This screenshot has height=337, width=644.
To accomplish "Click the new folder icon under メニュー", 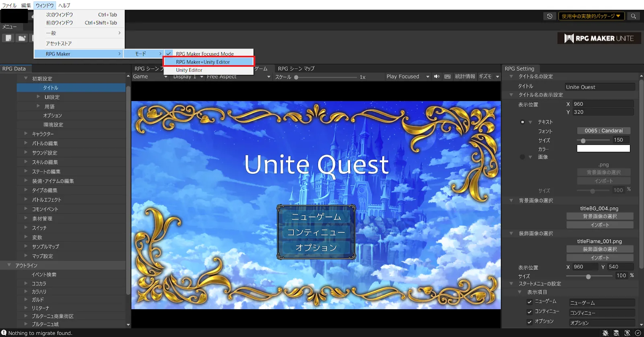I will tap(22, 38).
